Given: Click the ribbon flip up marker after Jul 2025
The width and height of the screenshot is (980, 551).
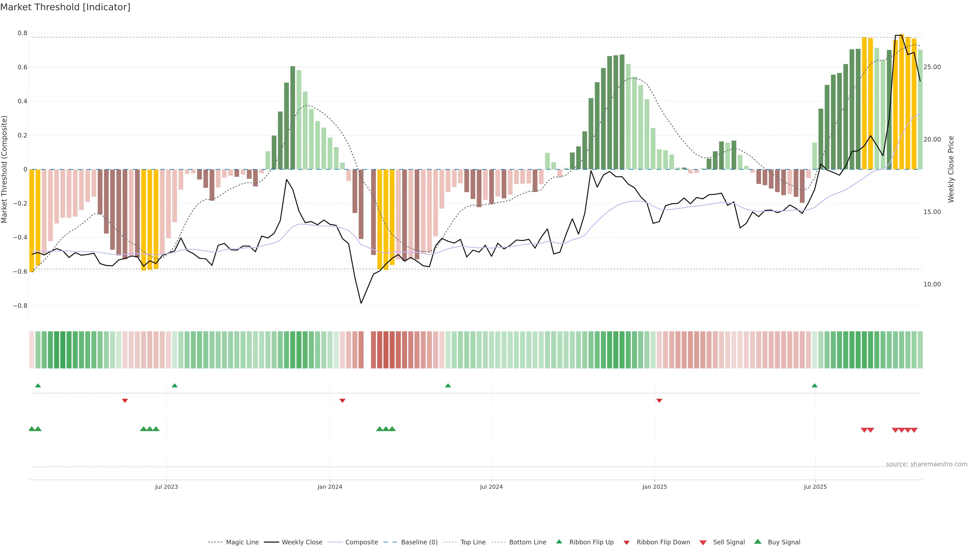Looking at the screenshot, I should tap(815, 386).
